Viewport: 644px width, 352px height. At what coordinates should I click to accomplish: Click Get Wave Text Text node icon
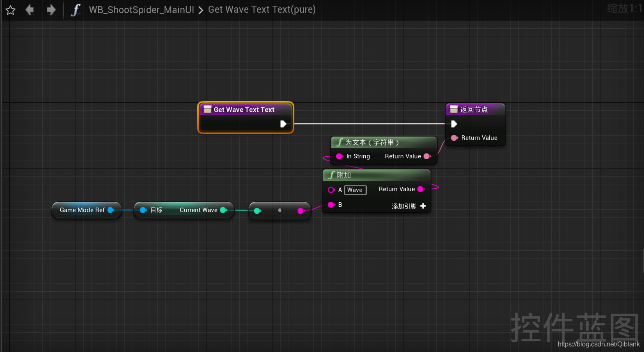coord(208,110)
